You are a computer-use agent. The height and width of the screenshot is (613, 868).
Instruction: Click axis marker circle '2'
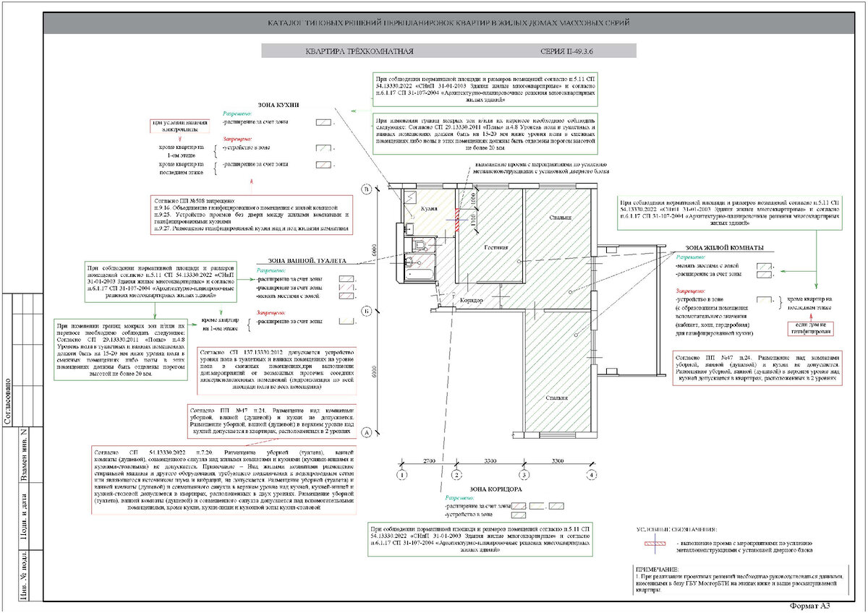pyautogui.click(x=456, y=476)
